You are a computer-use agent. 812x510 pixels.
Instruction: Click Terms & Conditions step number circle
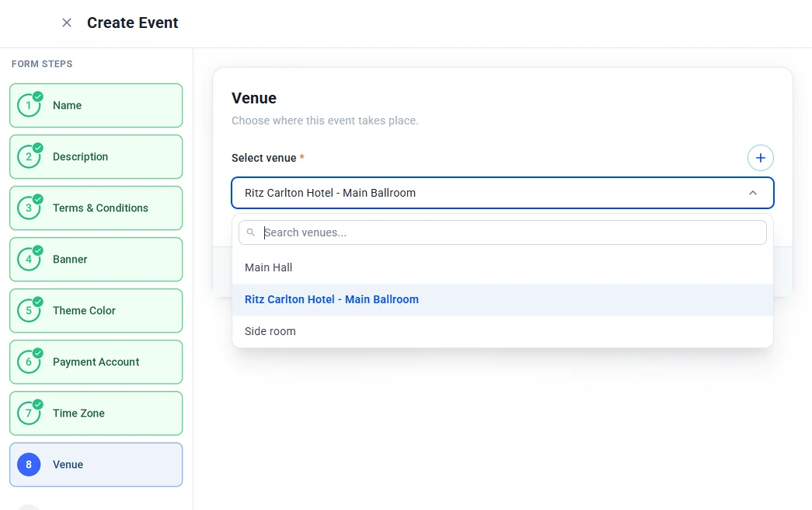tap(29, 208)
